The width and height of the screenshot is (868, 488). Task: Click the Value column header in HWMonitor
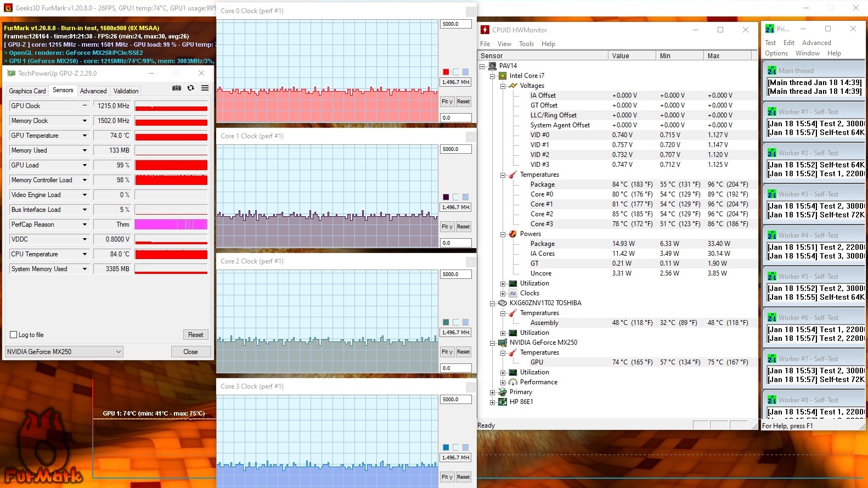pyautogui.click(x=632, y=55)
